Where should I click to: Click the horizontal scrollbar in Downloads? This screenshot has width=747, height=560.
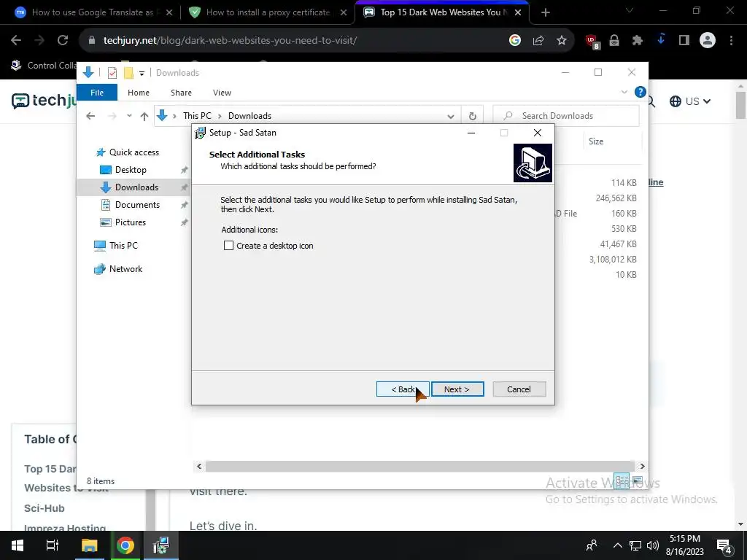point(419,466)
